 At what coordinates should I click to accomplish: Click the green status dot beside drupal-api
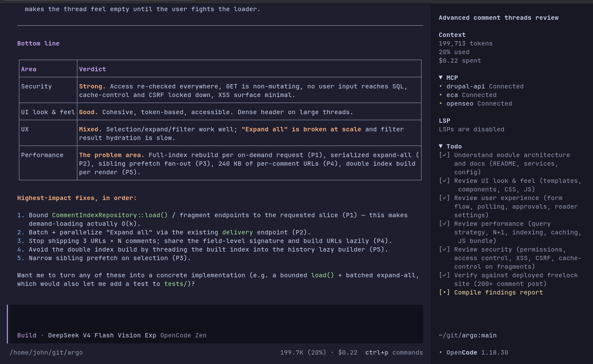click(x=440, y=86)
